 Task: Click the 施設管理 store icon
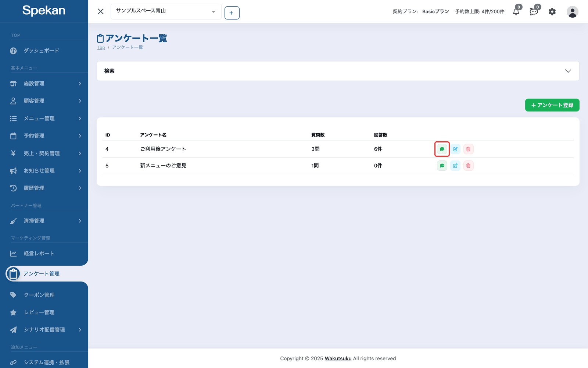point(13,84)
